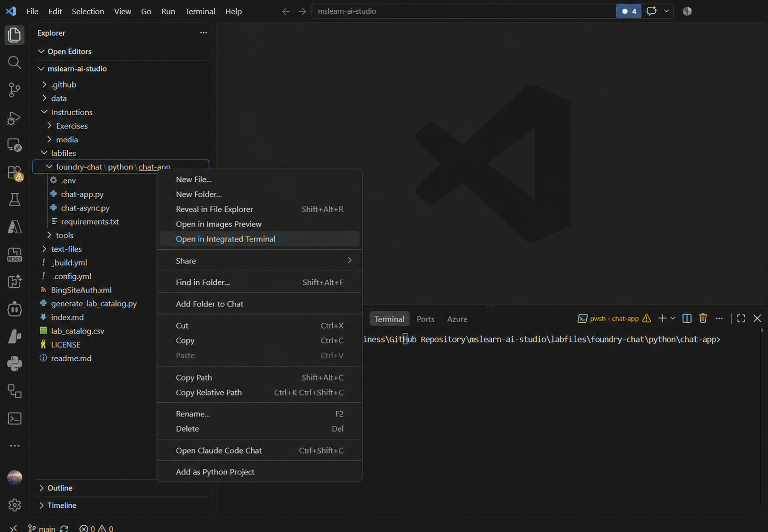Switch to the Azure panel tab
The height and width of the screenshot is (532, 768).
[457, 319]
